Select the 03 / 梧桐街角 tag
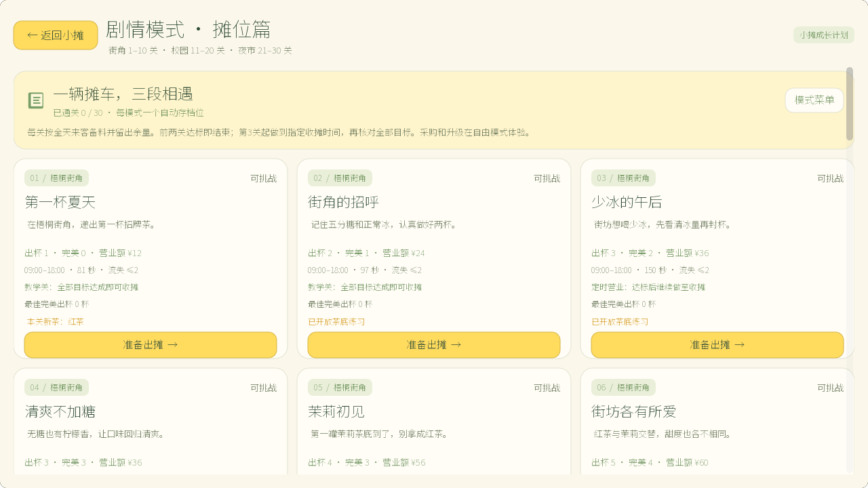The width and height of the screenshot is (868, 488). [x=623, y=178]
